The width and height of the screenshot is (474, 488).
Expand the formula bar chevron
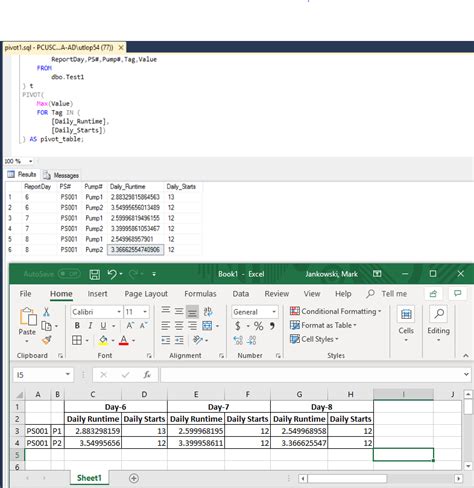pyautogui.click(x=466, y=375)
